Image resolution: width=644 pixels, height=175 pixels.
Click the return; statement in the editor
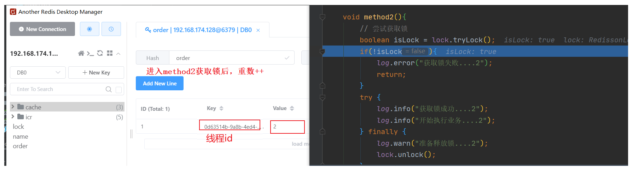tap(391, 74)
